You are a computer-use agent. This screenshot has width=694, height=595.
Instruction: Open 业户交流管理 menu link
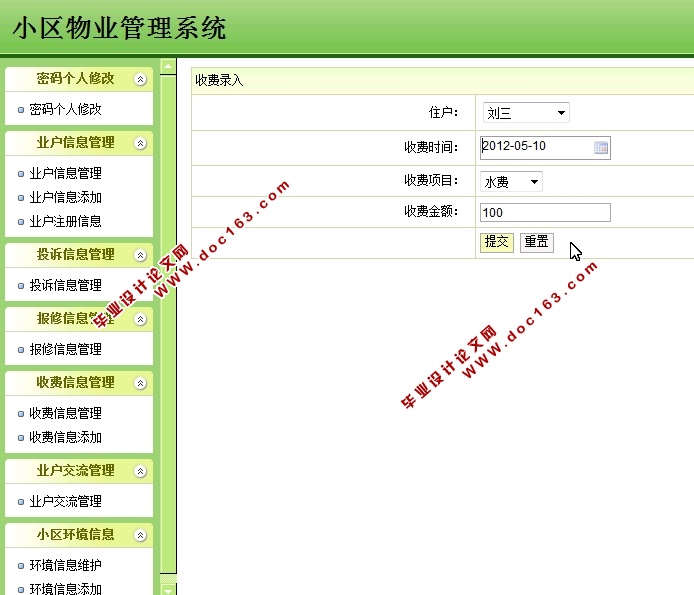65,502
